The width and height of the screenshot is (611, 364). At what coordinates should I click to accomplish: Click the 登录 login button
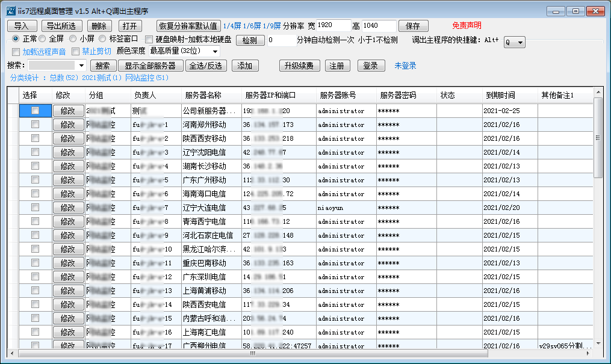371,66
